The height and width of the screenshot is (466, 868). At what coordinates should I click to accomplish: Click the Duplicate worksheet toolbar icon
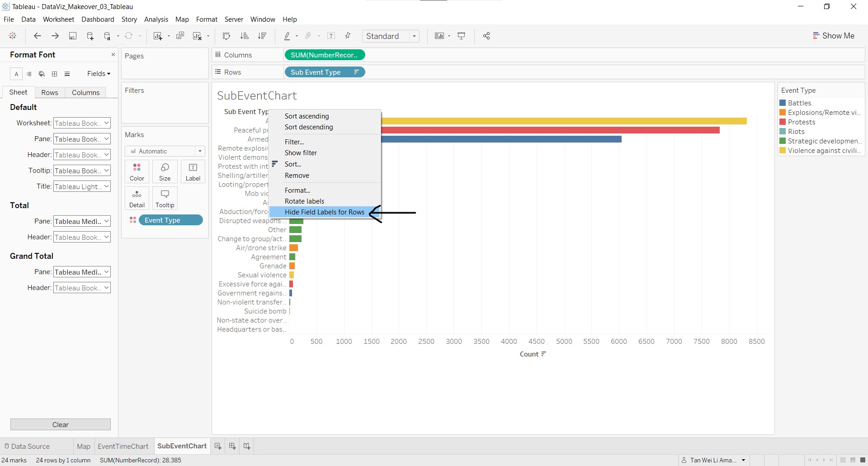click(x=180, y=36)
